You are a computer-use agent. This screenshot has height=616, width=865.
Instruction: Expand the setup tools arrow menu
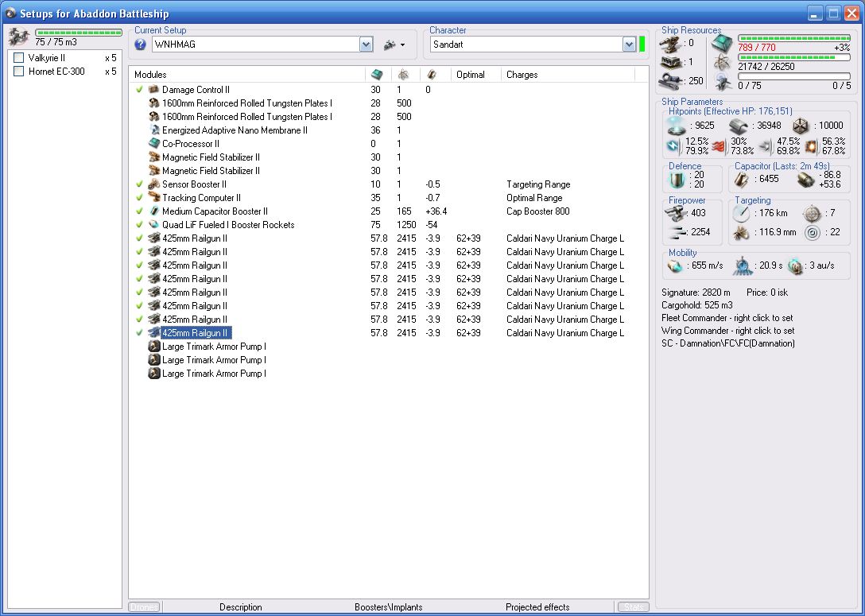click(402, 45)
